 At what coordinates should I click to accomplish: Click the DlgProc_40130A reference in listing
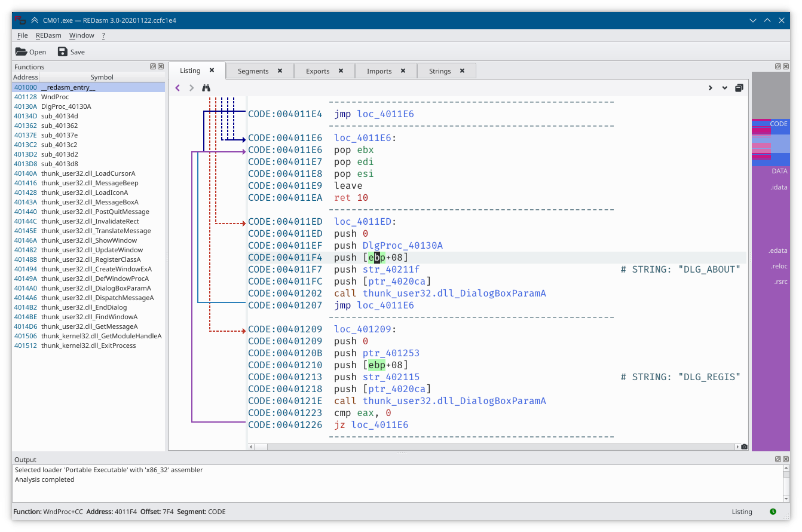(402, 246)
